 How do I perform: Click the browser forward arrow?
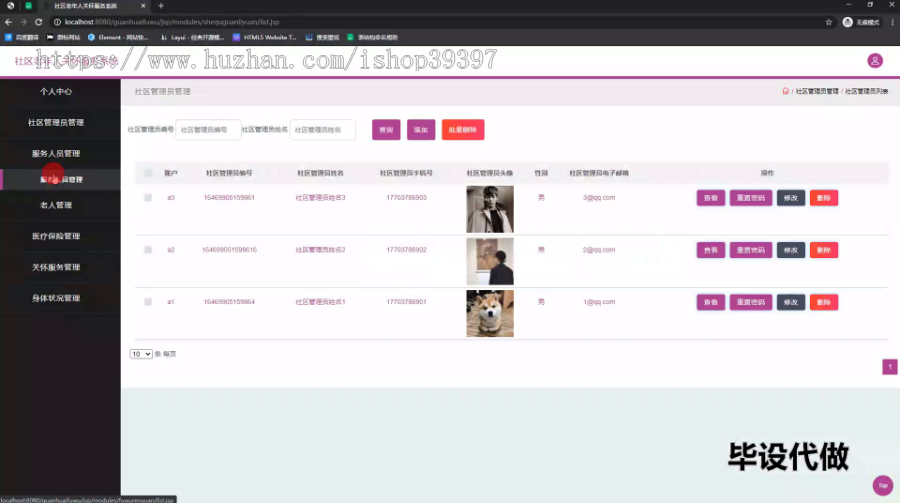(x=23, y=22)
